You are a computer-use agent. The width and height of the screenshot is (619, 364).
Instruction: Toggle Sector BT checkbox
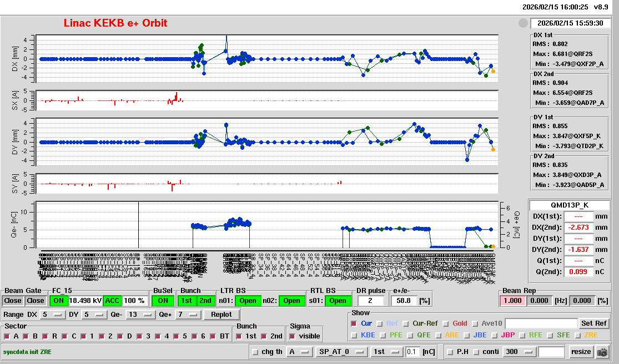pos(213,336)
